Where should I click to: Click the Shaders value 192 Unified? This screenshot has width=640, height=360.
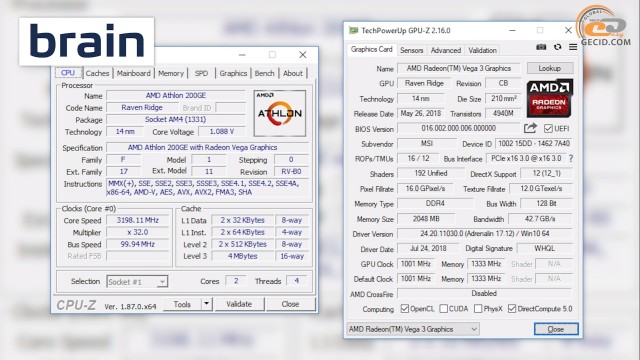(431, 173)
